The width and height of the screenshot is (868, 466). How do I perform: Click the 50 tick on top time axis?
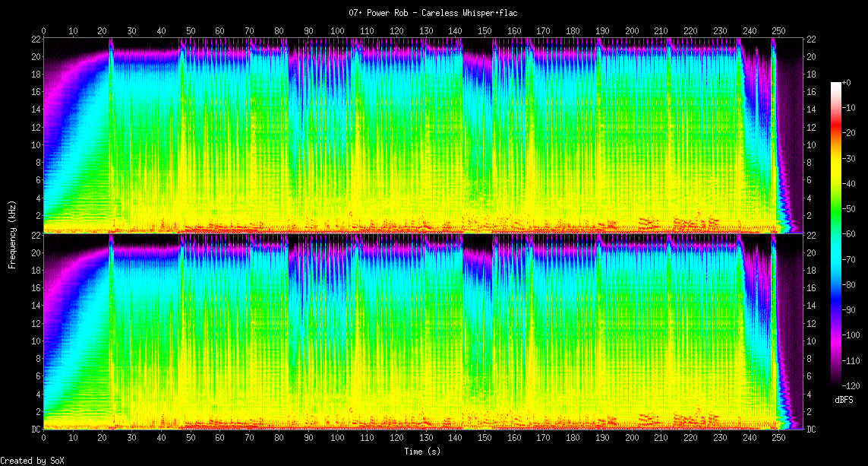tap(191, 31)
